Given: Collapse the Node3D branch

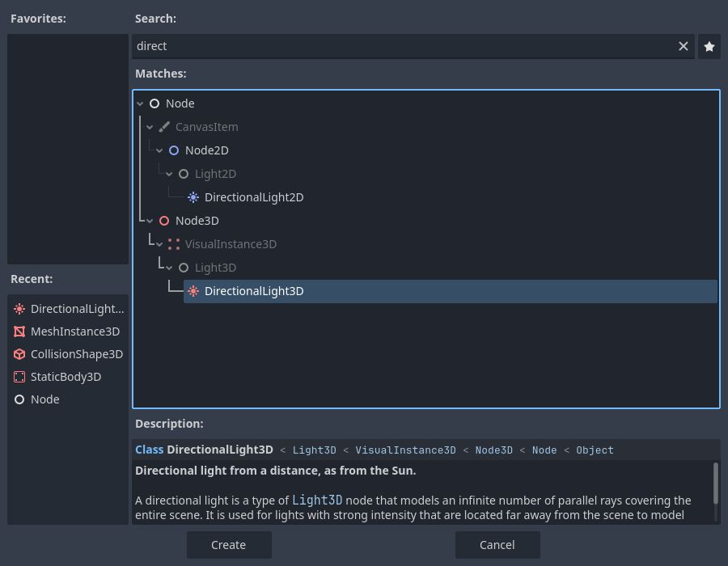Looking at the screenshot, I should [149, 220].
